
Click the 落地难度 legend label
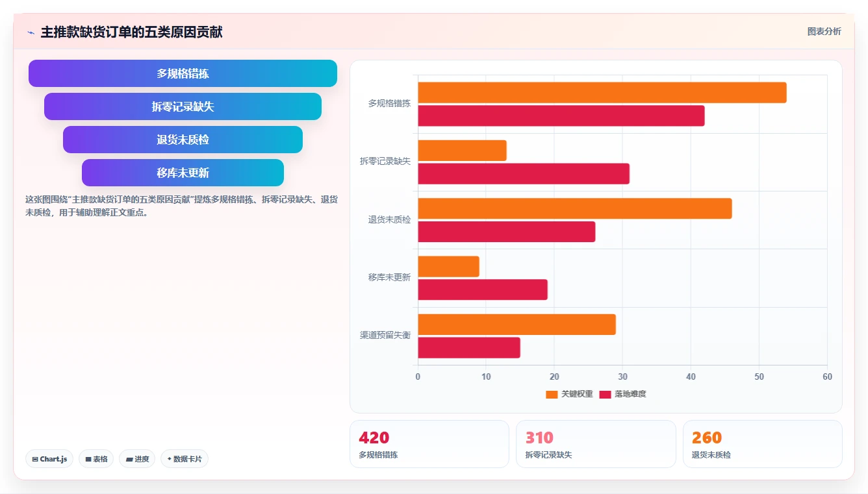(630, 394)
